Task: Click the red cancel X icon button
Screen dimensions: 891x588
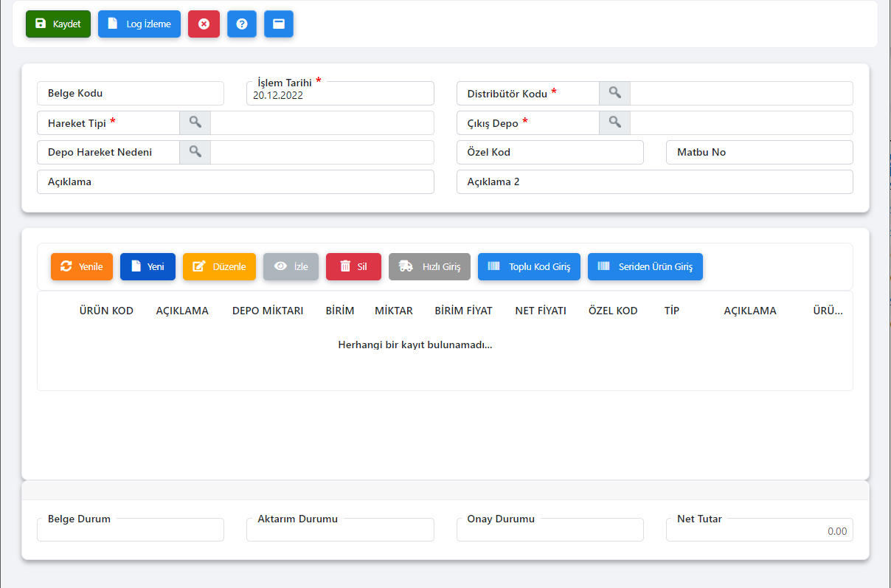Action: pos(204,24)
